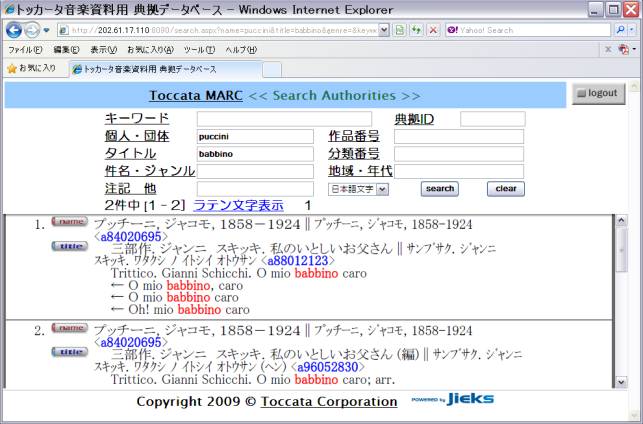
Task: Open the ツール(T) menu
Action: (x=199, y=50)
